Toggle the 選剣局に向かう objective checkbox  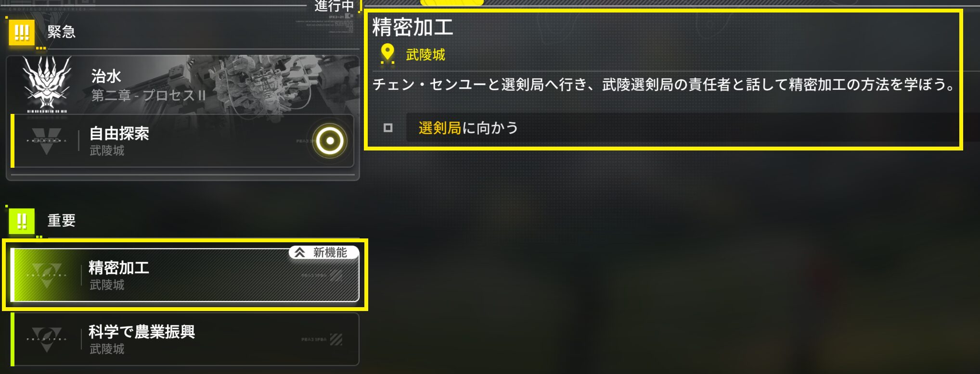coord(388,128)
